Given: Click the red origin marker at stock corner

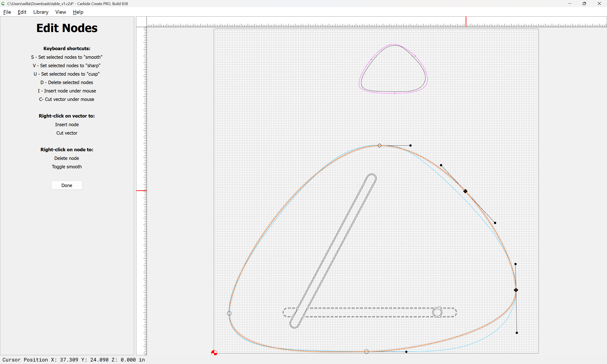Looking at the screenshot, I should [x=214, y=353].
